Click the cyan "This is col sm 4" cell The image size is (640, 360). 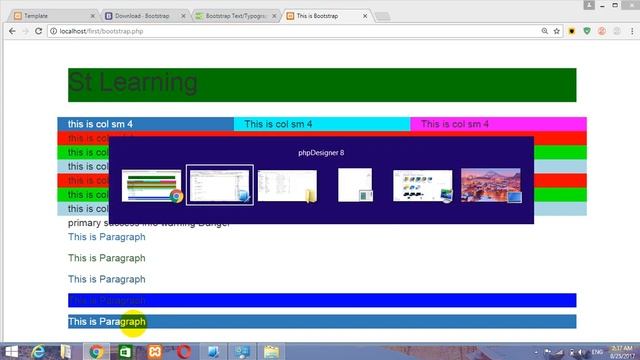click(322, 124)
